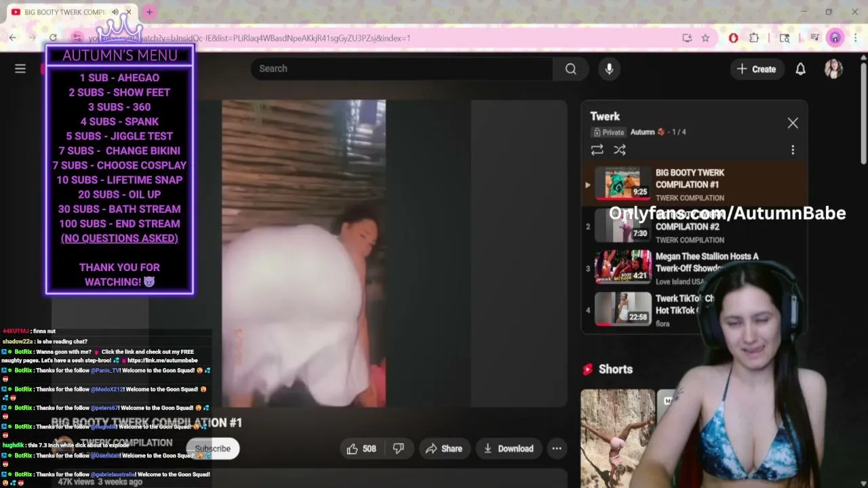Open the red Opera extension icon

[733, 38]
